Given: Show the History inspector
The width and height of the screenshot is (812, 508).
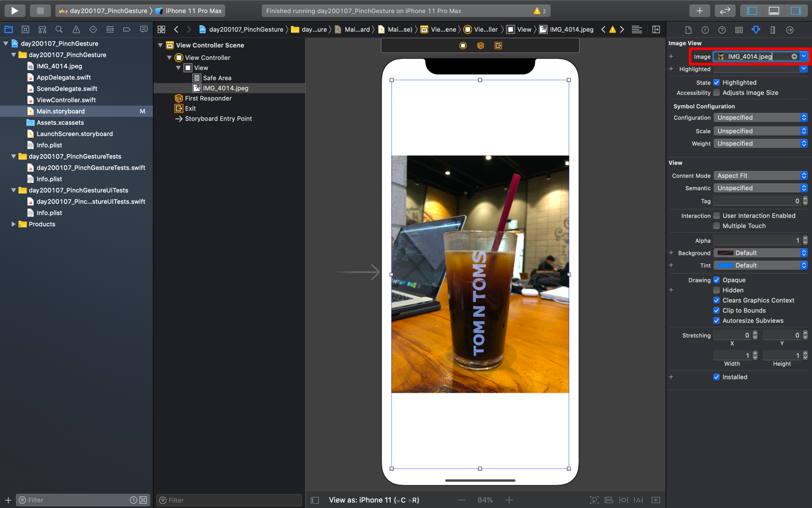Looking at the screenshot, I should coord(705,30).
